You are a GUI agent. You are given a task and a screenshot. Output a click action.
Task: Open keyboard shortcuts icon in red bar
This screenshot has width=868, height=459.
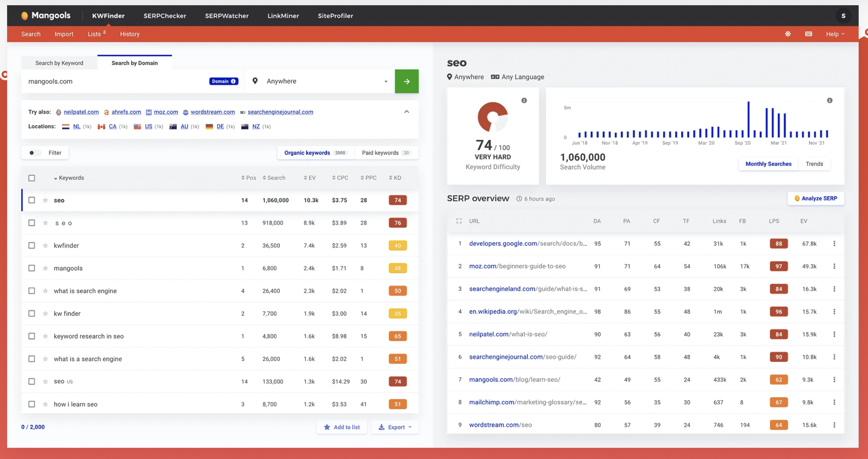(x=809, y=34)
